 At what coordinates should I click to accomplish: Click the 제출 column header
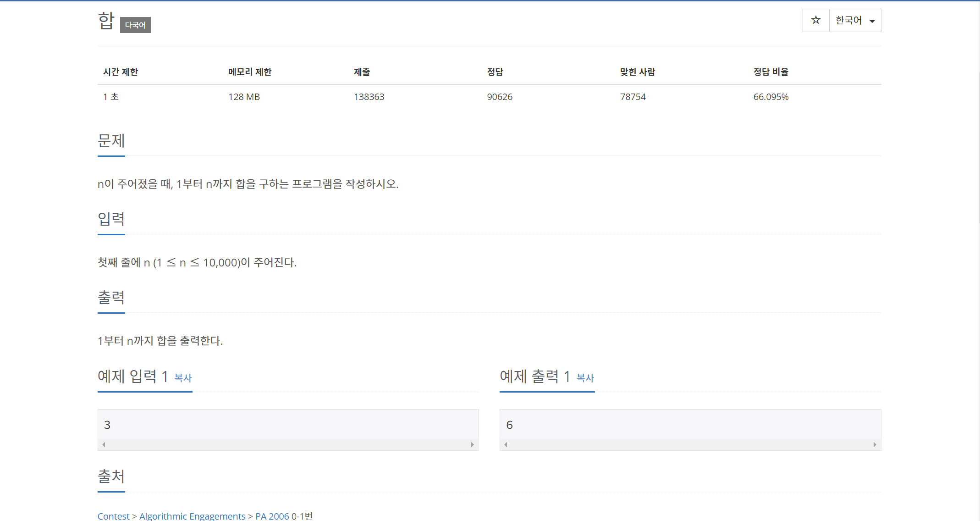(x=362, y=72)
